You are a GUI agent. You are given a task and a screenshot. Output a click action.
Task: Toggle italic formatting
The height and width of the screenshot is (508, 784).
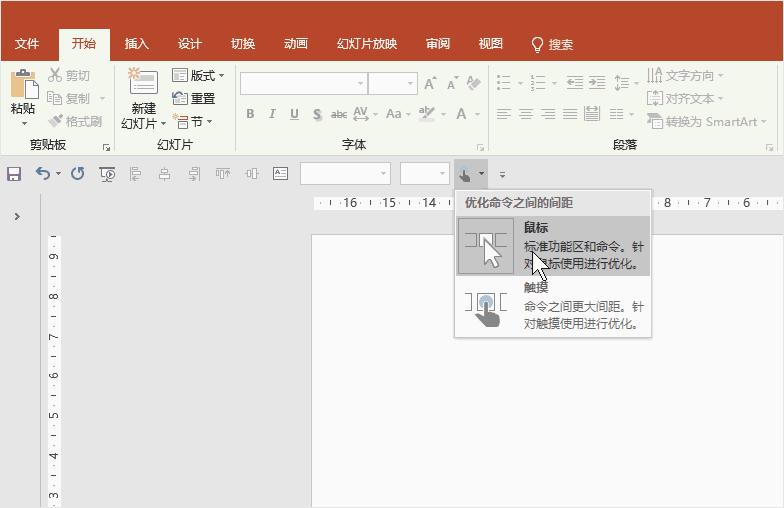(x=272, y=114)
